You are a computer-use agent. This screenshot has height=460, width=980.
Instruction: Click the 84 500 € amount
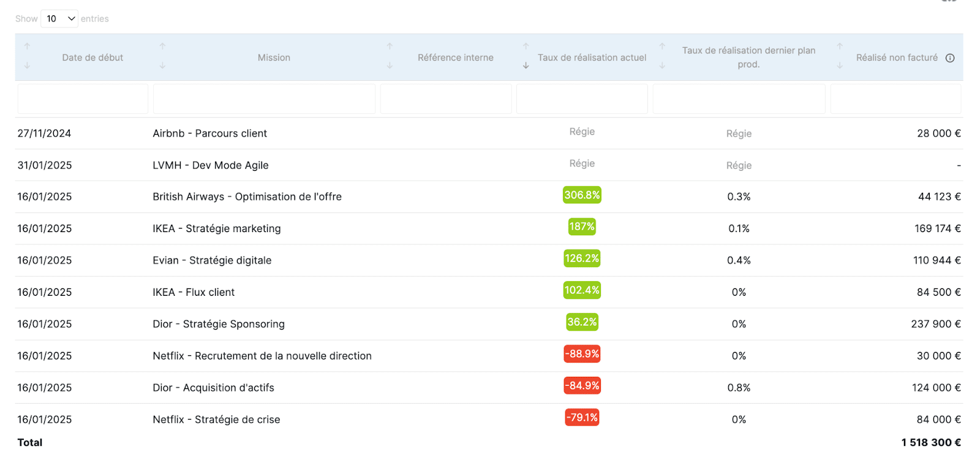[x=939, y=292]
